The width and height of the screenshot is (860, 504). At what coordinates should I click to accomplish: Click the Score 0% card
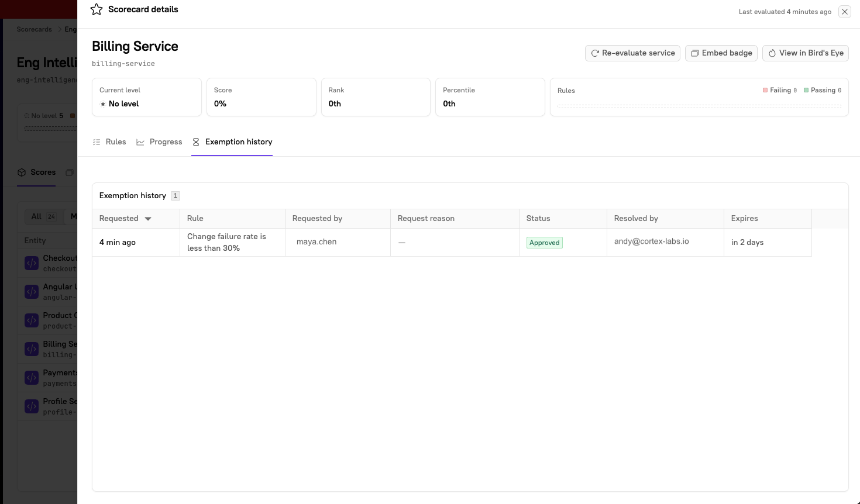click(x=262, y=97)
